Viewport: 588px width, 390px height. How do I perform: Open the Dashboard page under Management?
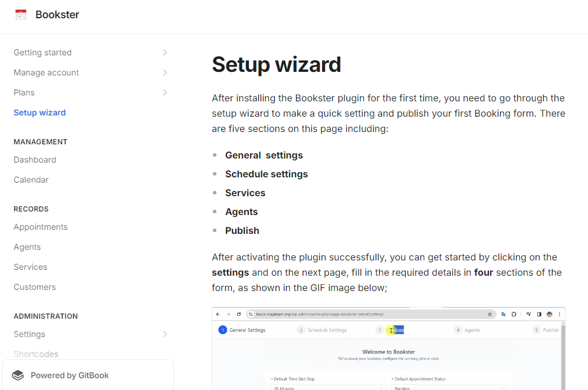coord(35,160)
